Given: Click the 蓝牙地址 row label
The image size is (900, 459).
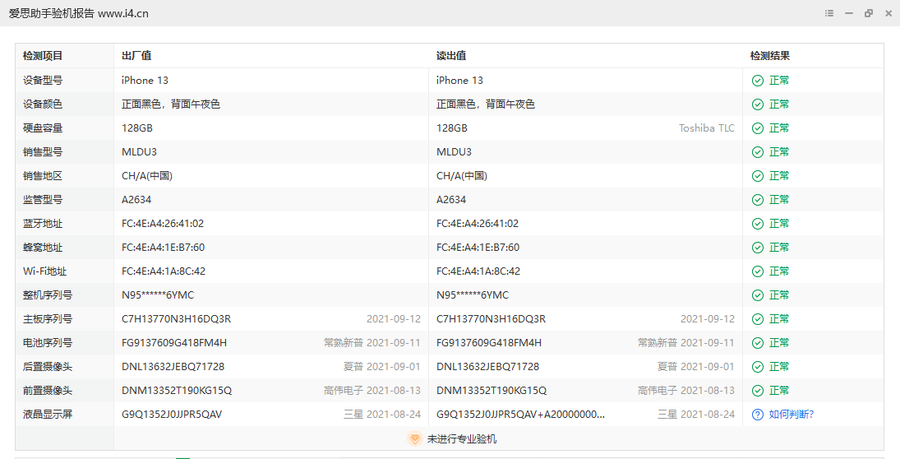Looking at the screenshot, I should tap(42, 223).
